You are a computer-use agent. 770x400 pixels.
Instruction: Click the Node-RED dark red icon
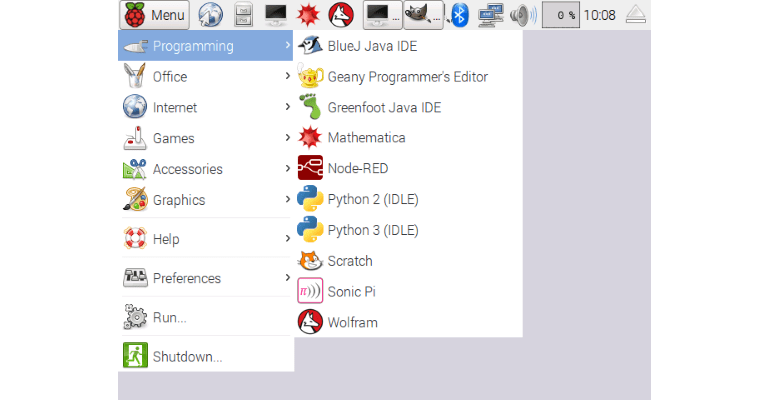point(310,168)
